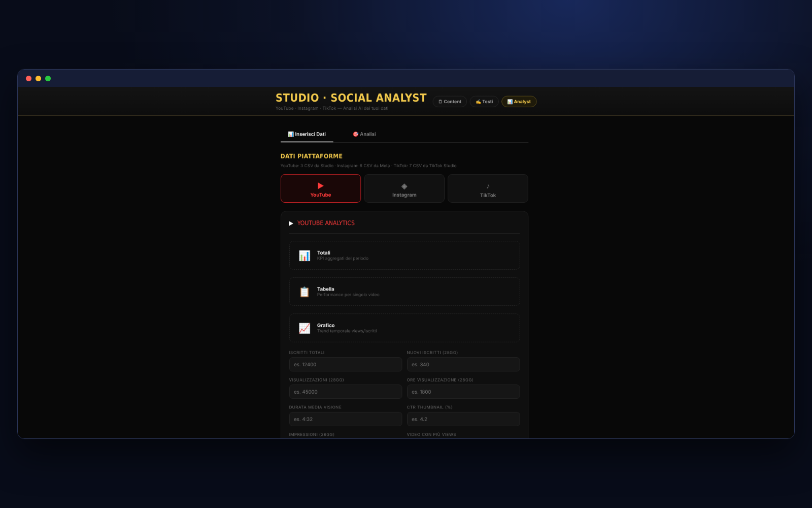Select the TikTok platform tile
This screenshot has width=812, height=508.
click(488, 188)
